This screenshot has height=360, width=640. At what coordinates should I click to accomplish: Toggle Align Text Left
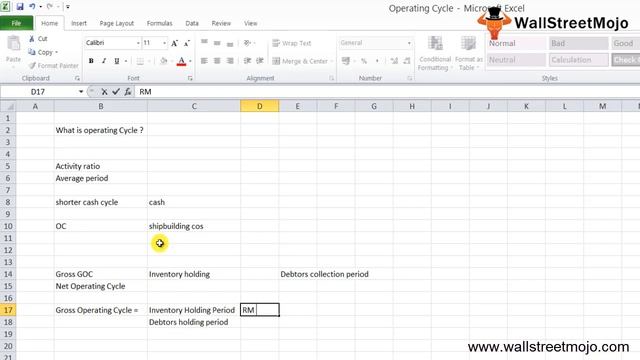pyautogui.click(x=204, y=61)
